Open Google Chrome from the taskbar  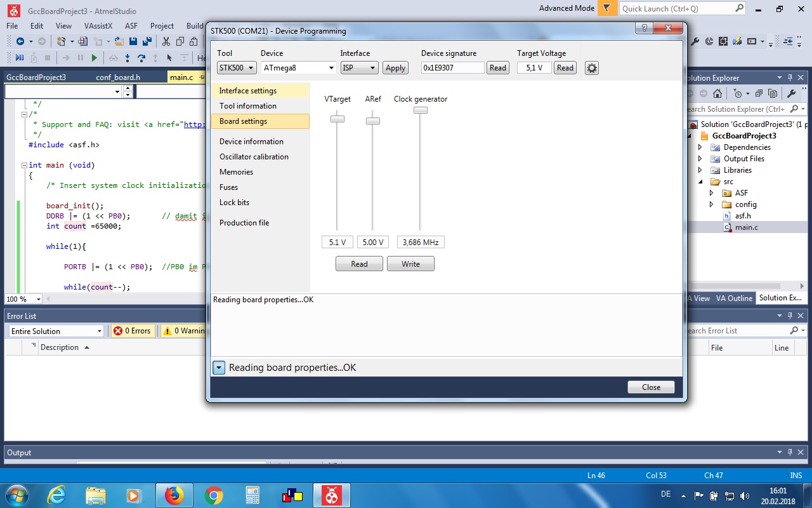coord(214,495)
